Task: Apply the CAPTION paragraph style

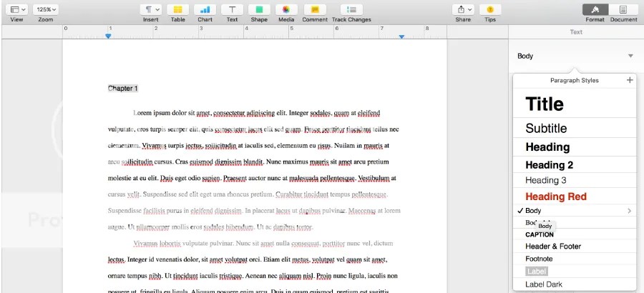Action: pos(575,234)
